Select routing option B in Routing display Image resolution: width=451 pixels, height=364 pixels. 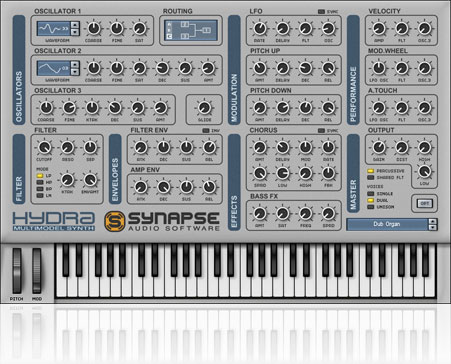(x=169, y=30)
